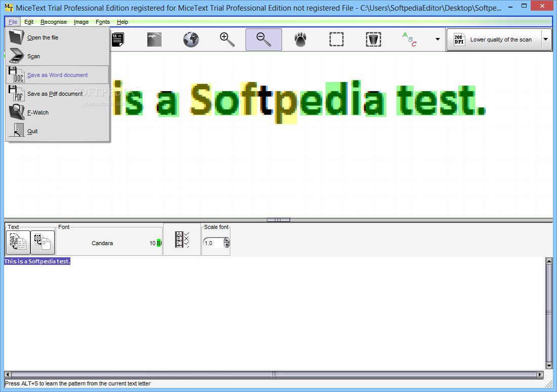The image size is (557, 392).
Task: Click the horizontal scrollbar left arrow
Action: coord(8,374)
